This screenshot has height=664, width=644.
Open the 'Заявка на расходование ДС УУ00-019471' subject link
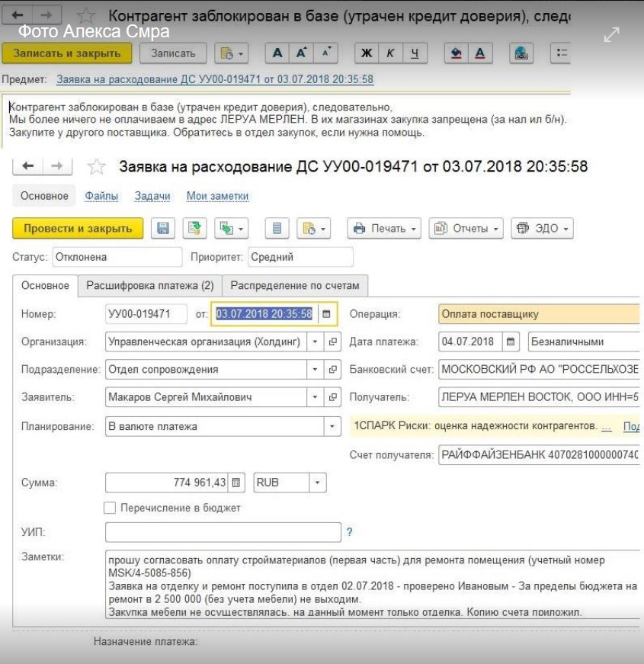tap(215, 79)
